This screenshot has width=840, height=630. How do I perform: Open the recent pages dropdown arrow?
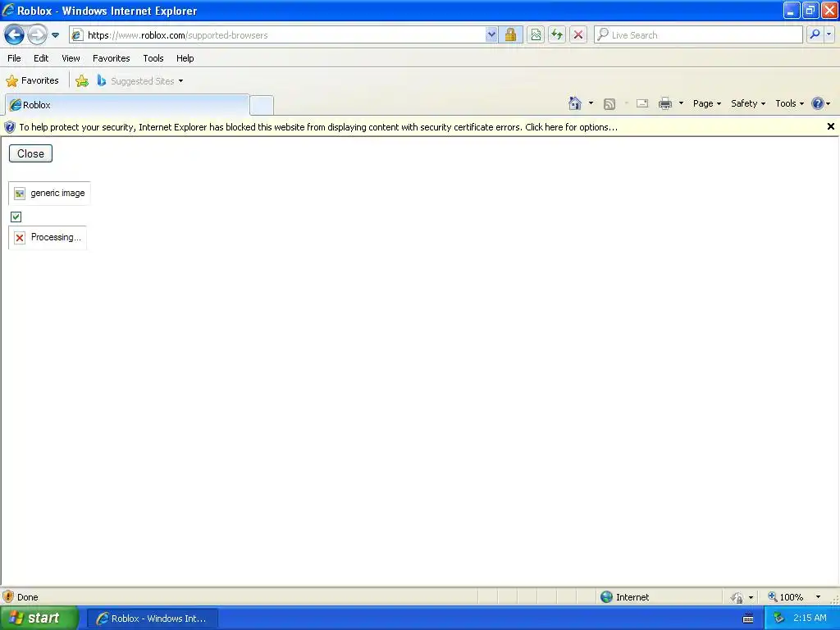[55, 35]
